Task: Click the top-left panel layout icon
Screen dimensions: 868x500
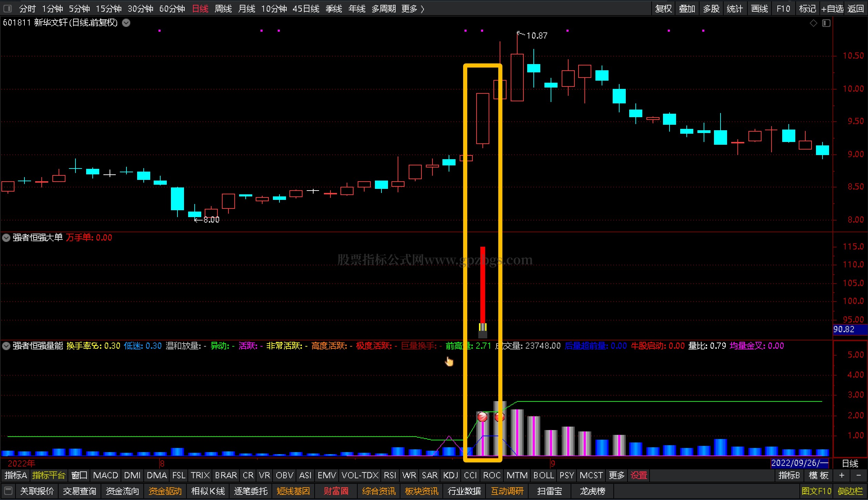Action: click(8, 8)
